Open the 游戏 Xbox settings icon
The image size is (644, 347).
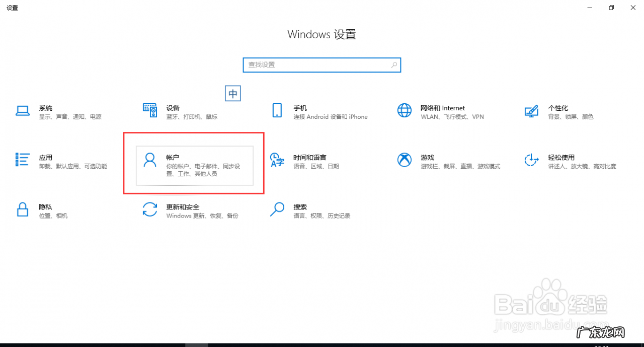pyautogui.click(x=405, y=160)
